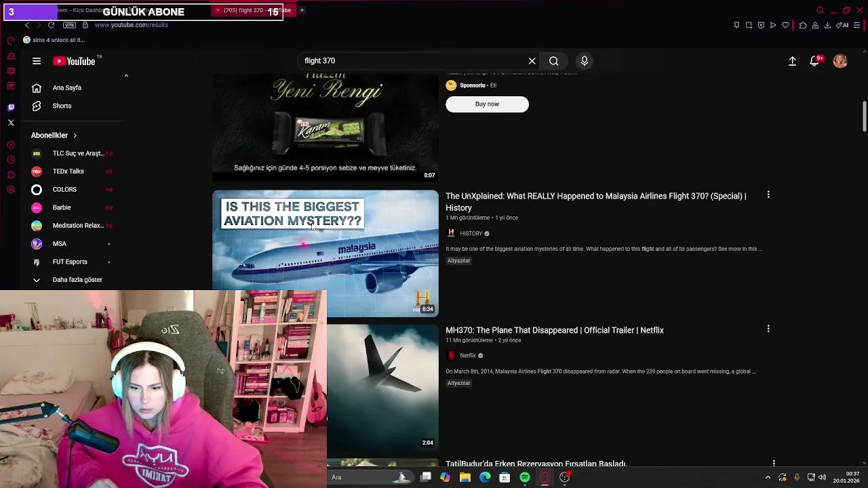Run search with the magnifier button
This screenshot has width=868, height=488.
(x=554, y=61)
